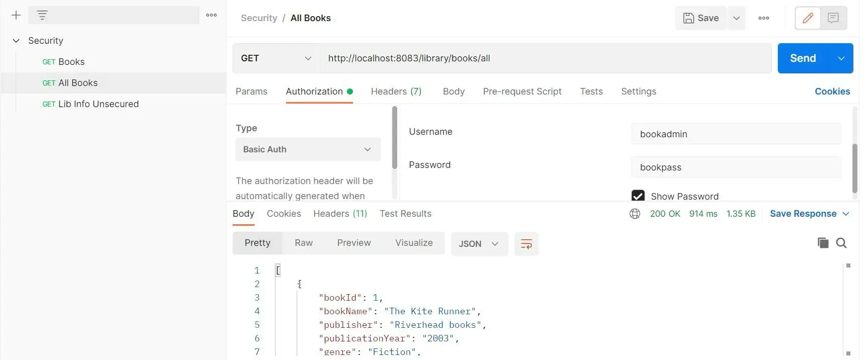The width and height of the screenshot is (868, 360).
Task: Open the Basic Auth type dropdown
Action: point(308,149)
